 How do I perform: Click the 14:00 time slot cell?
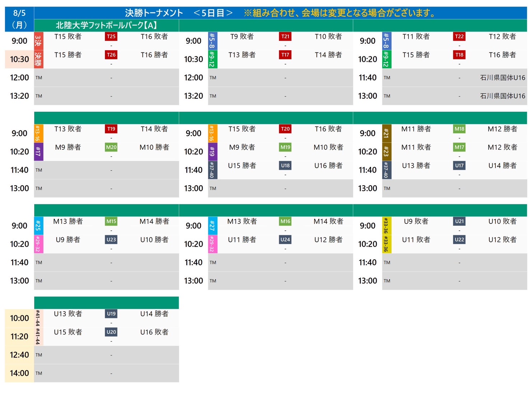19,373
